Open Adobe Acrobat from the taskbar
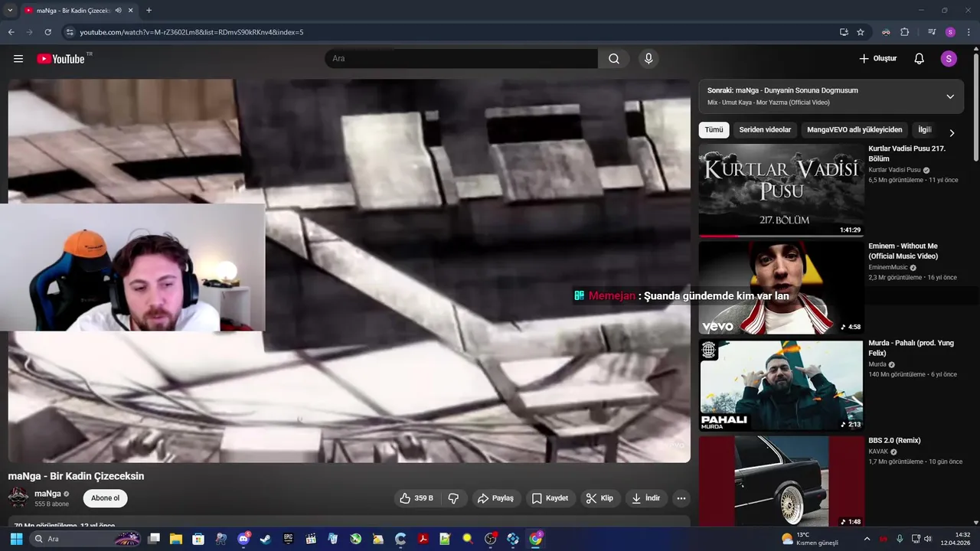The height and width of the screenshot is (551, 980). [423, 539]
